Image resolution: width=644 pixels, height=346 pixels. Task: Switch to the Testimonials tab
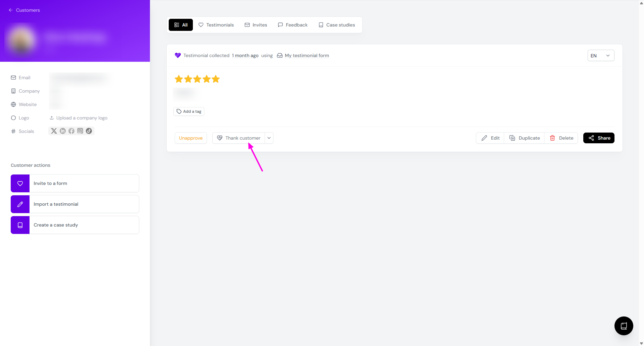216,25
